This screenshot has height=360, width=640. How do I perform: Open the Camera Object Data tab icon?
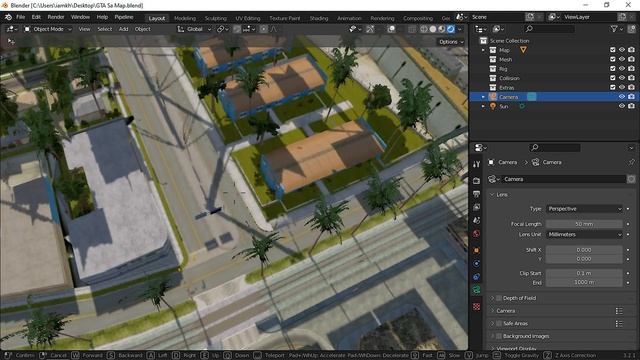pos(476,290)
